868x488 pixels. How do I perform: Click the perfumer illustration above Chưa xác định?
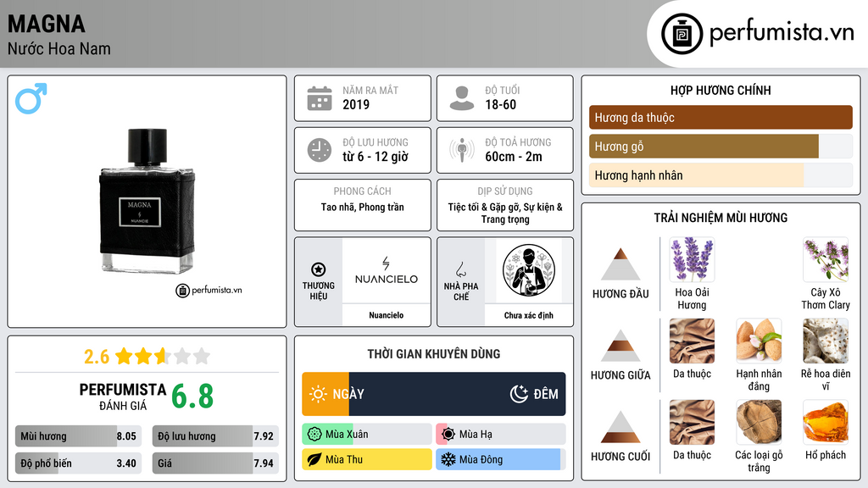(529, 270)
